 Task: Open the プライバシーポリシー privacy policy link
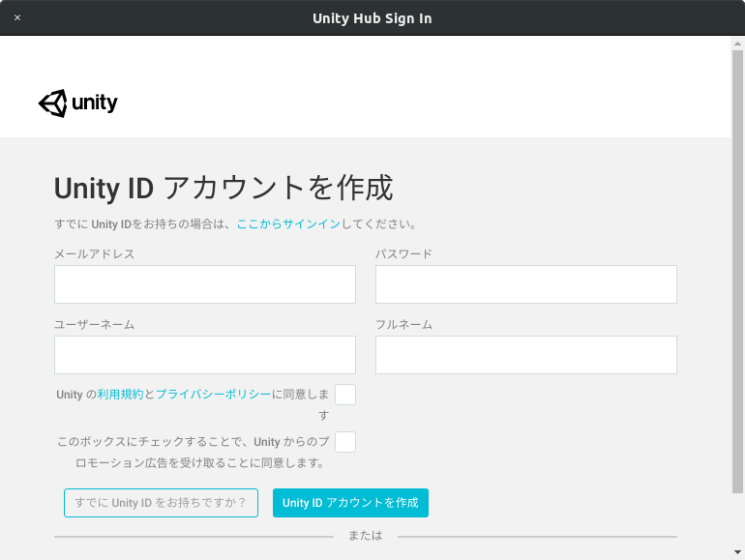coord(213,395)
